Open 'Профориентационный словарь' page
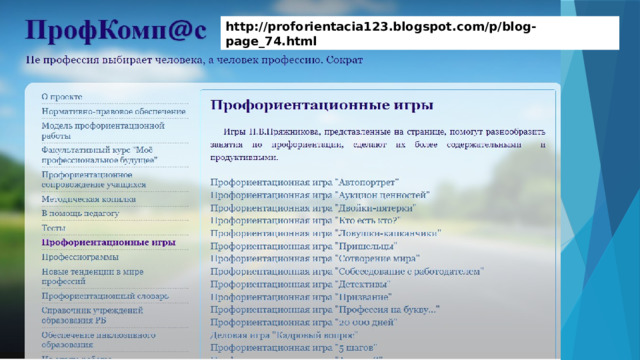Image resolution: width=640 pixels, height=360 pixels. (x=105, y=296)
